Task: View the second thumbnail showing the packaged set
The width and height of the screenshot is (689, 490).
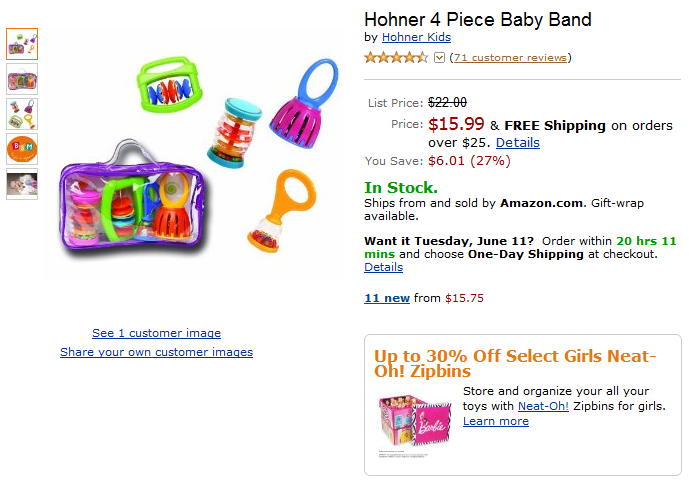Action: (x=22, y=79)
